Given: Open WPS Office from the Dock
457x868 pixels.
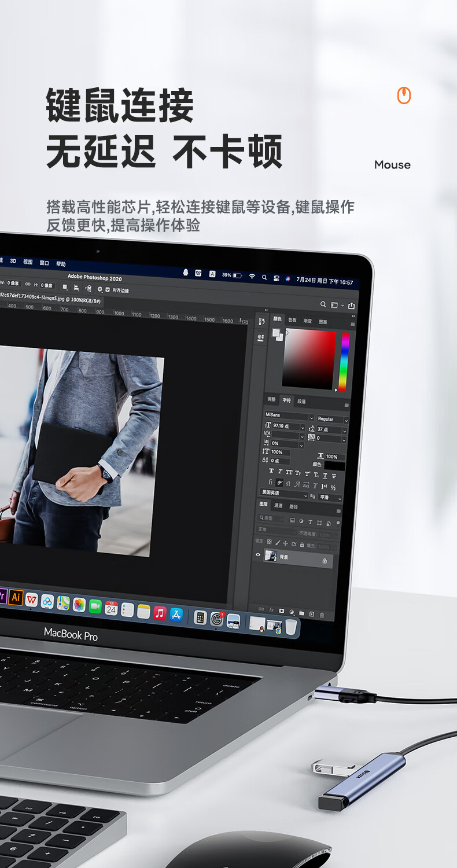Looking at the screenshot, I should [32, 599].
